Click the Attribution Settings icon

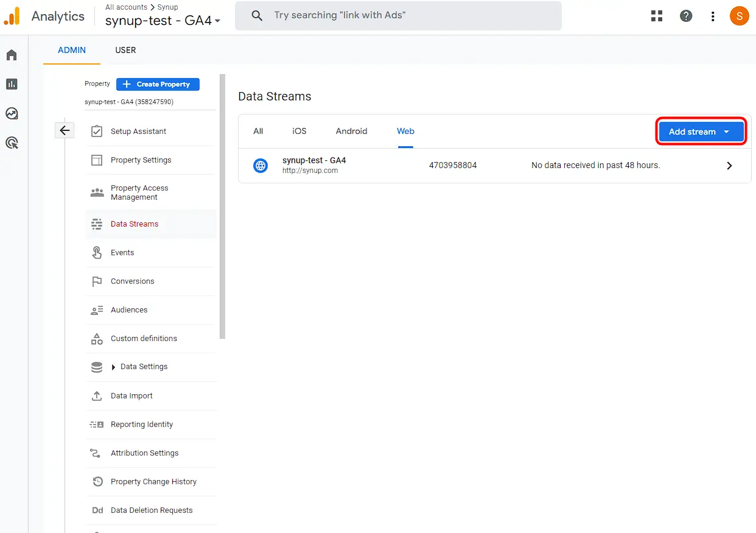96,453
